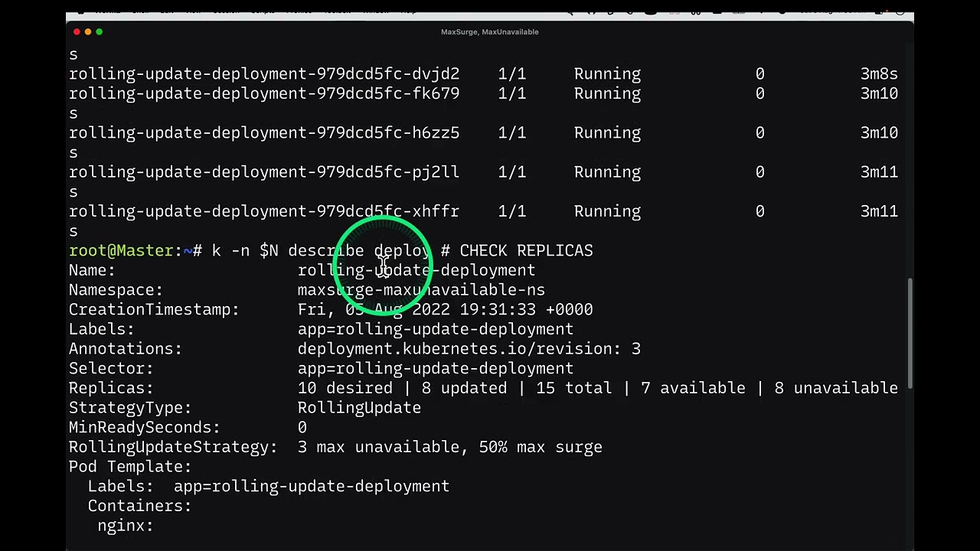Click the Containers: line
Screen dimensions: 980x551
pos(139,506)
